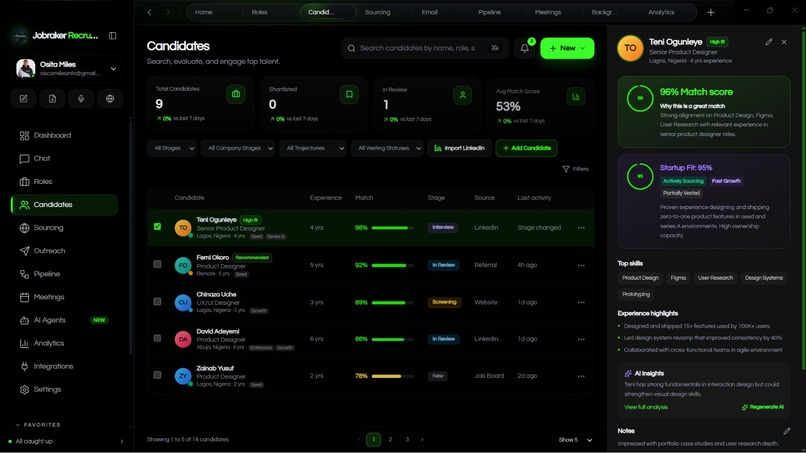The width and height of the screenshot is (806, 453).
Task: Open the All Stages dropdown
Action: 172,148
